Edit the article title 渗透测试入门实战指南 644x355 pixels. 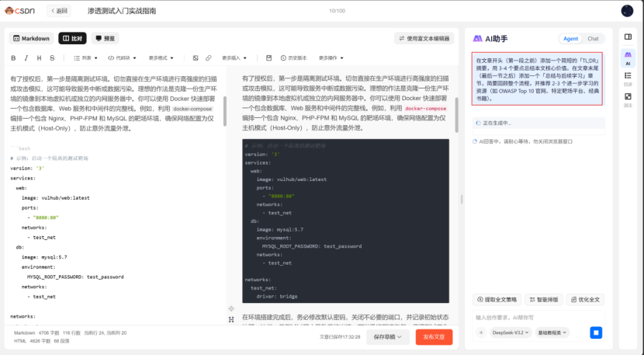pos(122,11)
